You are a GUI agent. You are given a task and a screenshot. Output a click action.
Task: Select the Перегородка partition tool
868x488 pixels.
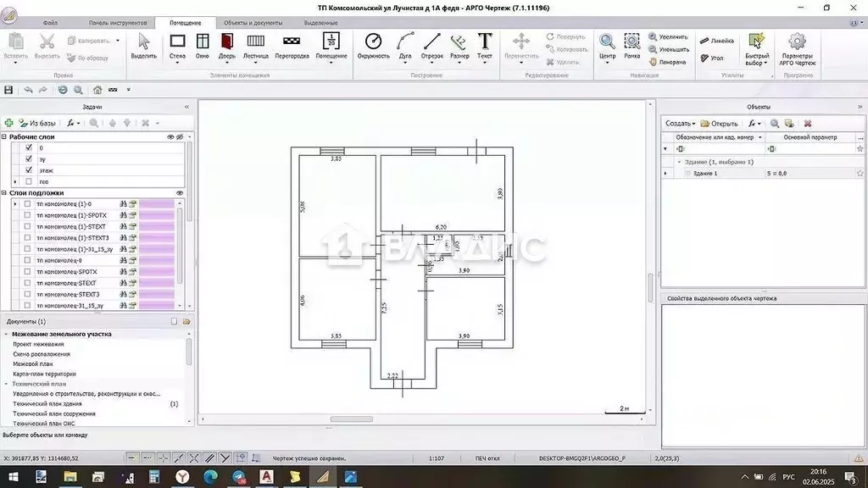point(292,46)
